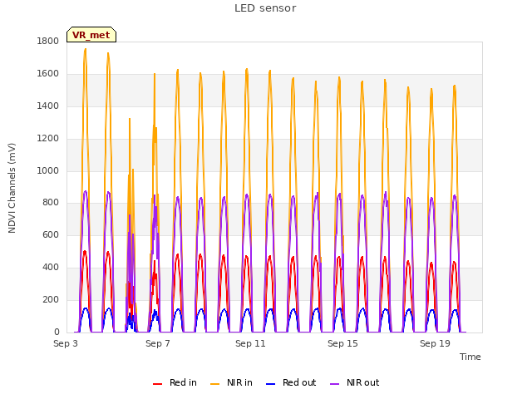This screenshot has width=532, height=399.
Task: Click the Sep 3 x-axis label
Action: point(66,343)
